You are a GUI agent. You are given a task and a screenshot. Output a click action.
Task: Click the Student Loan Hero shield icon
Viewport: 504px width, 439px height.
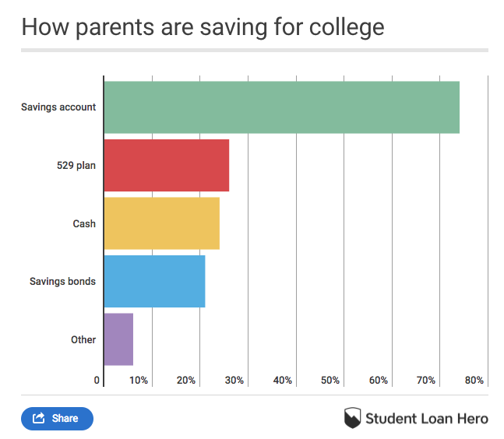[352, 418]
